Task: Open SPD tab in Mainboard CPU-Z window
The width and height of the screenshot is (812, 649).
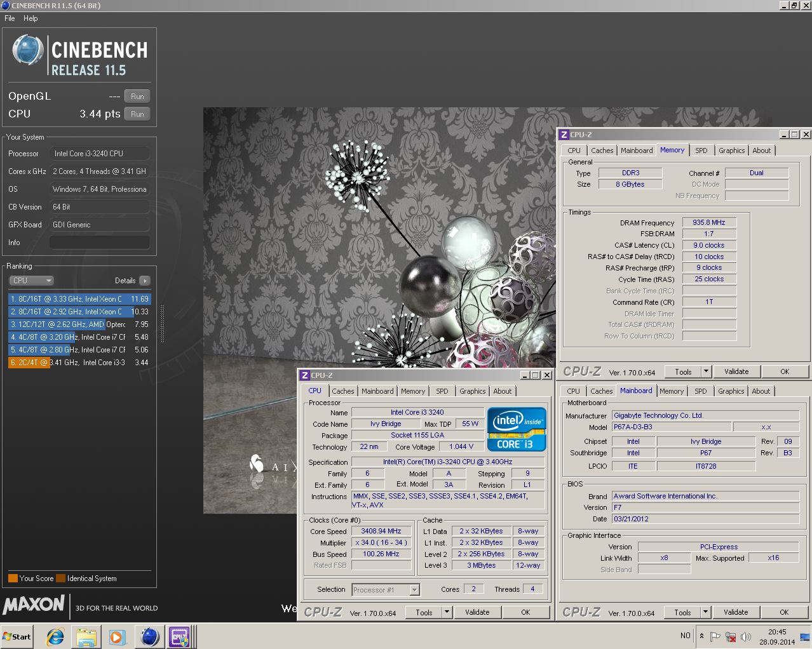Action: click(x=700, y=391)
